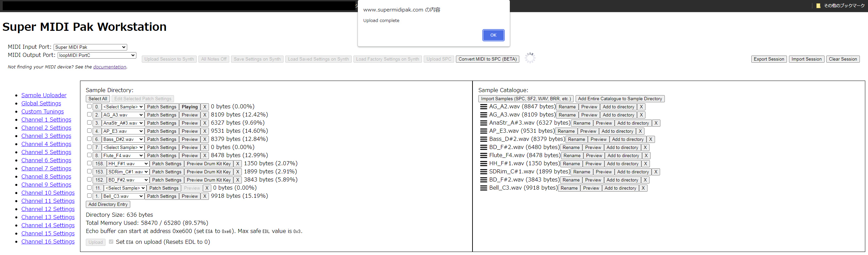The image size is (868, 255).
Task: Click Add Entire Catalogue to Sample Directory
Action: (x=620, y=99)
